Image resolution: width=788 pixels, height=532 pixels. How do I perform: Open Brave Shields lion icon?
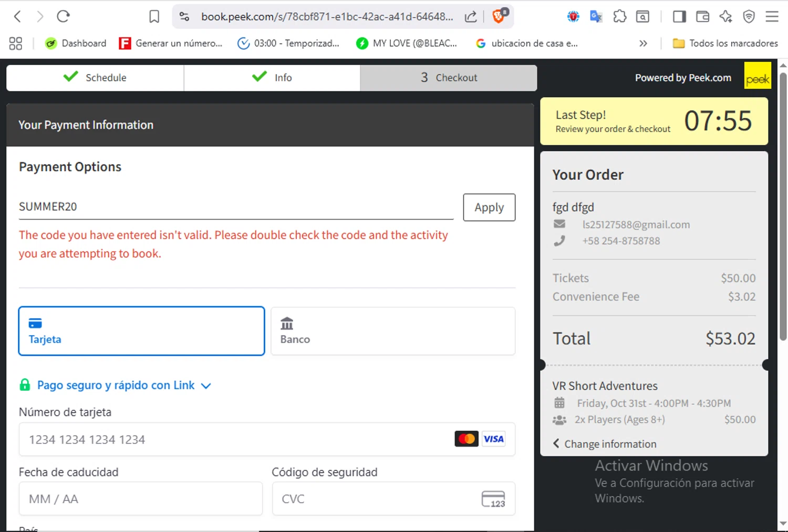(500, 16)
